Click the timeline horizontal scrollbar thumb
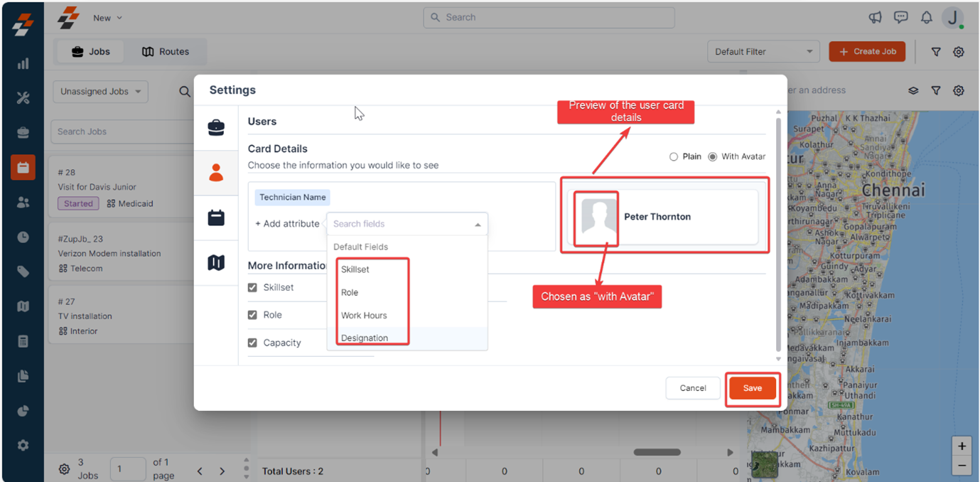Image resolution: width=980 pixels, height=482 pixels. click(657, 452)
